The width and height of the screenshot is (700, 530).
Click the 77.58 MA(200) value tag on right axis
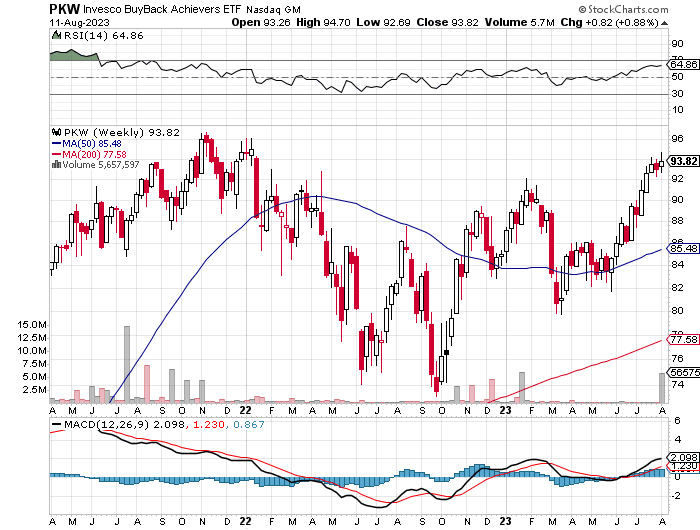(683, 340)
